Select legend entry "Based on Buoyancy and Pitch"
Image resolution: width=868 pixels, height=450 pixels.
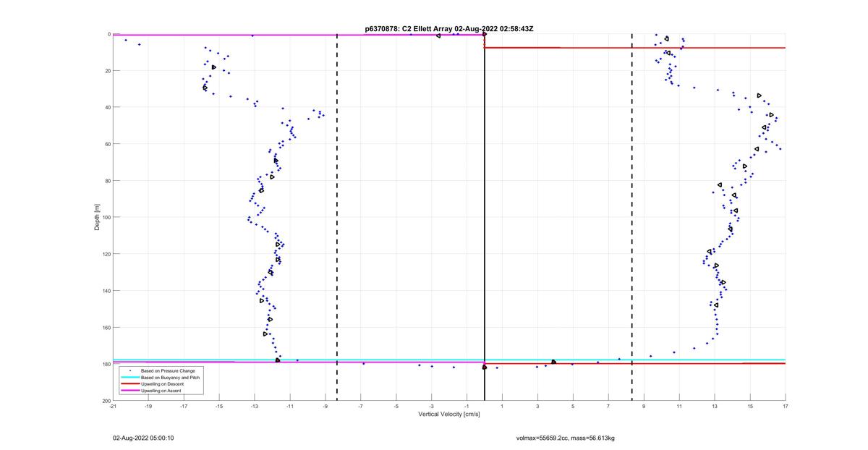coord(169,378)
